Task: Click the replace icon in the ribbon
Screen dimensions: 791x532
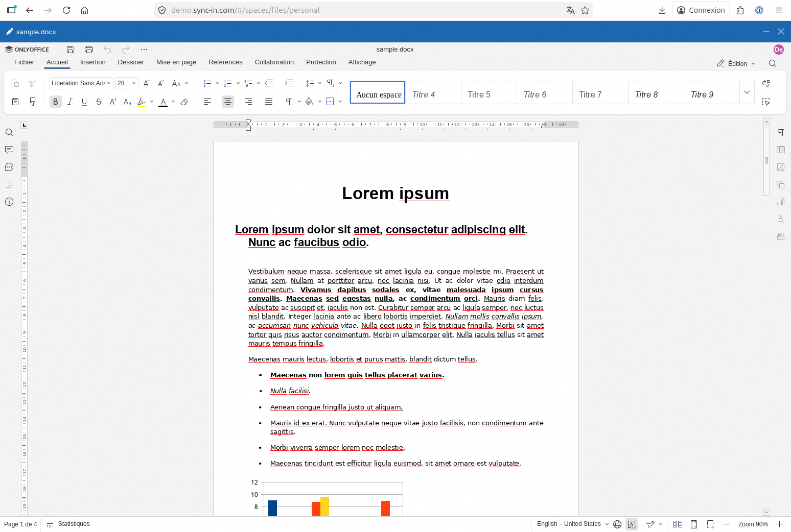Action: (x=766, y=83)
